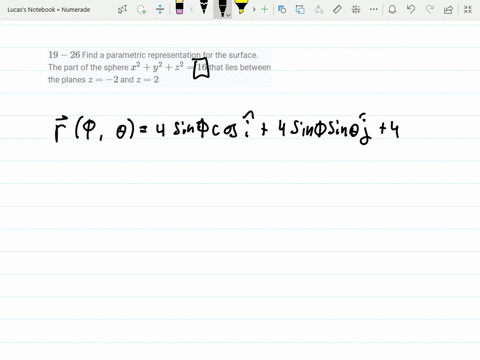Undo the last stroke
This screenshot has width=480, height=360.
(411, 9)
